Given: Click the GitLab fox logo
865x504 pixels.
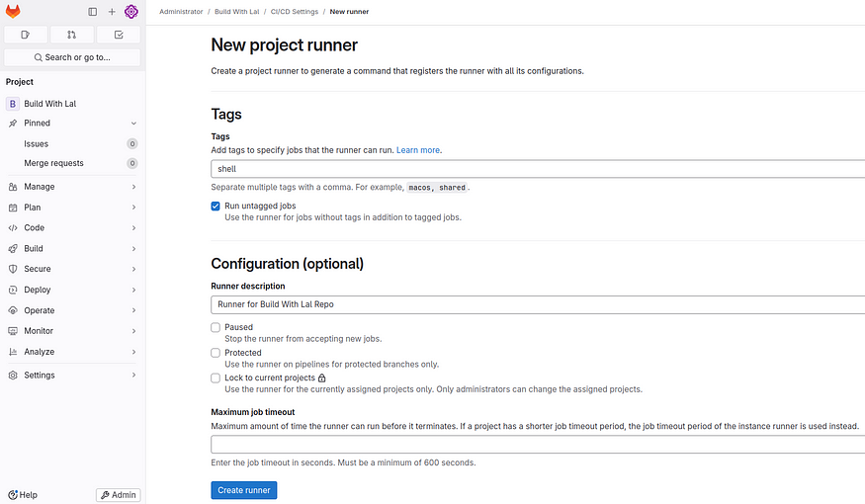Looking at the screenshot, I should pos(13,11).
